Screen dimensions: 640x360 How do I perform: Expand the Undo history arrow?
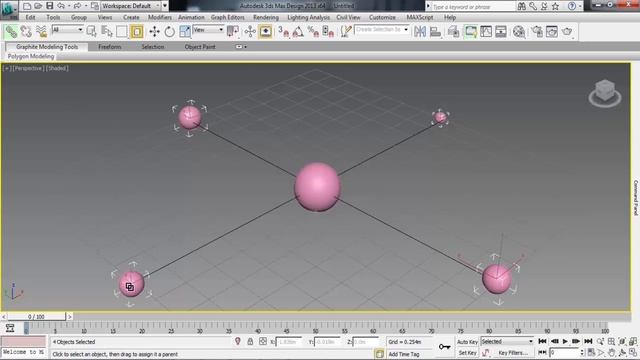pos(69,6)
